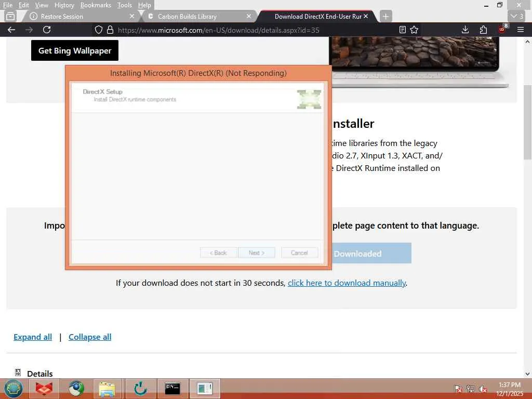Minimize the Firefox window
This screenshot has height=399, width=532.
486,5
